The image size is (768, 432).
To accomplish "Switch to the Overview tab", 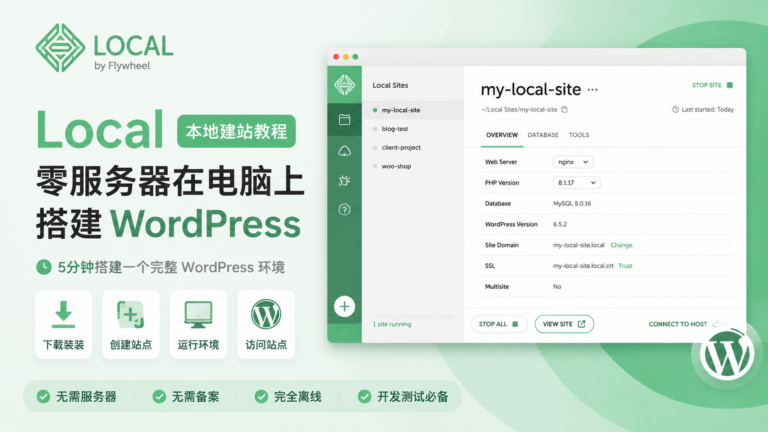I will tap(502, 135).
